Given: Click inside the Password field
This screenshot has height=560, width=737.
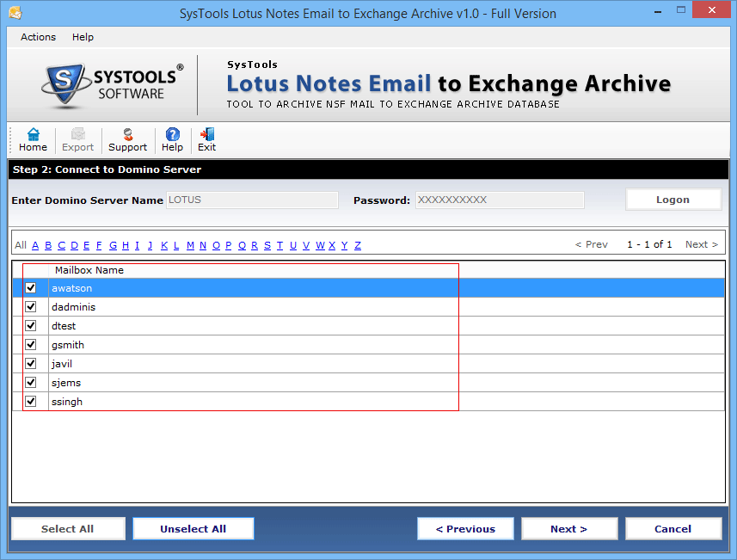Looking at the screenshot, I should point(500,200).
